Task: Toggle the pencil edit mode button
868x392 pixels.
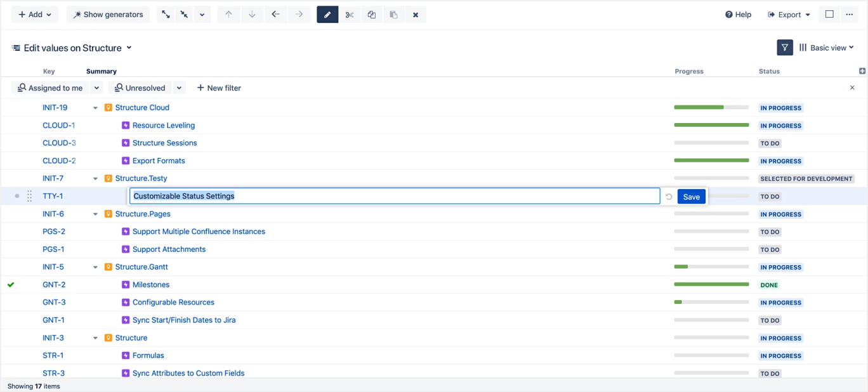Action: click(x=327, y=15)
